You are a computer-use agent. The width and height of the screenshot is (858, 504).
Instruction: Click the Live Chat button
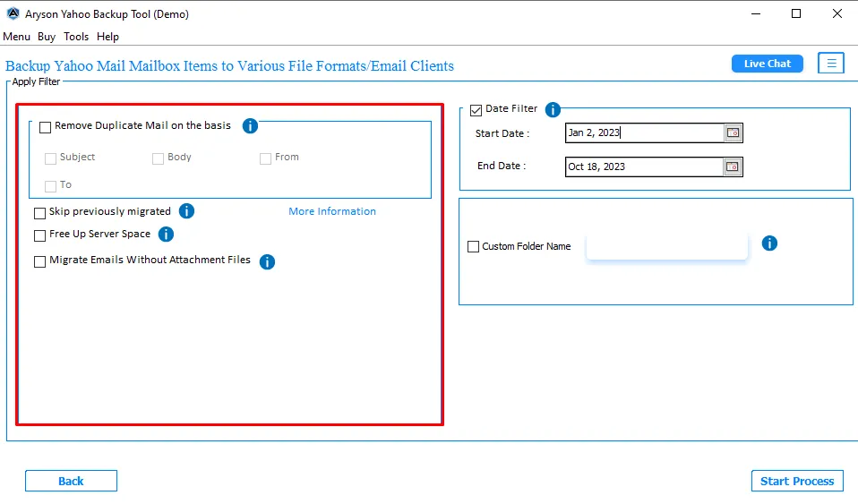pos(768,64)
